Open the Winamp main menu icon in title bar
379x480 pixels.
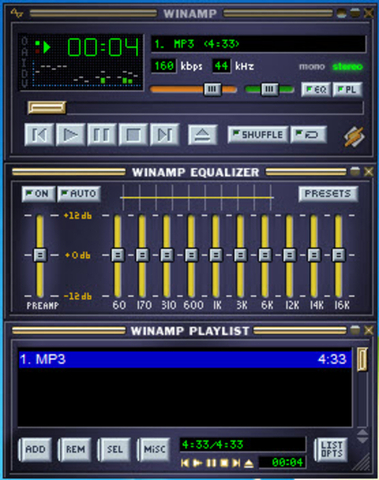pyautogui.click(x=16, y=13)
